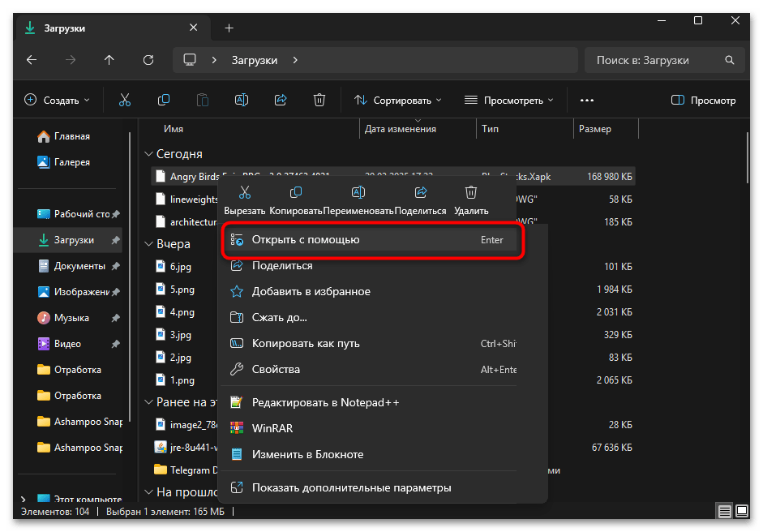Unpin Музыка using its pin icon

point(115,318)
